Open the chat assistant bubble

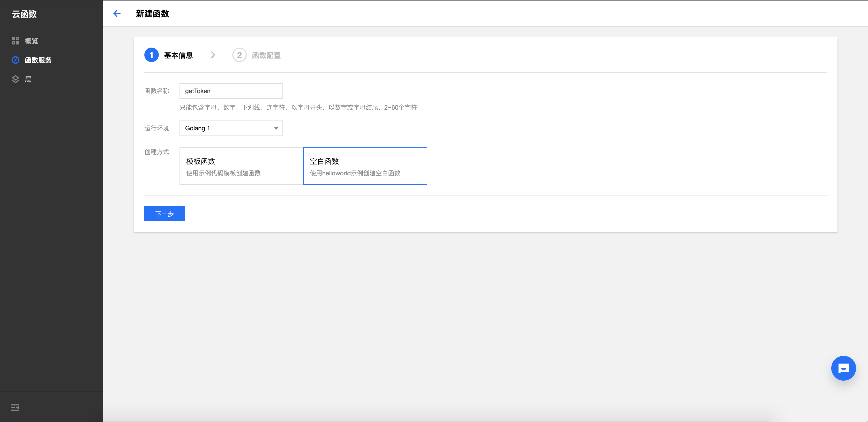pos(843,368)
